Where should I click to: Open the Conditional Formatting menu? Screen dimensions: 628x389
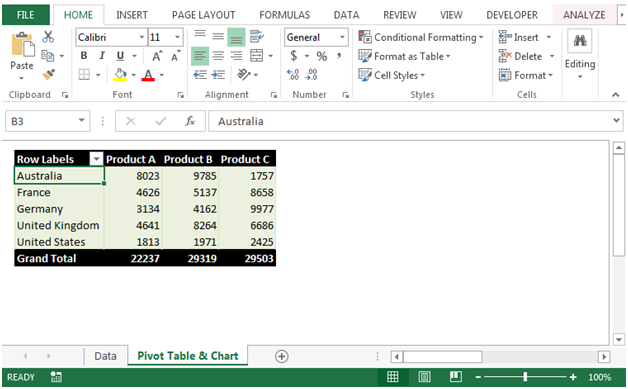click(x=421, y=37)
